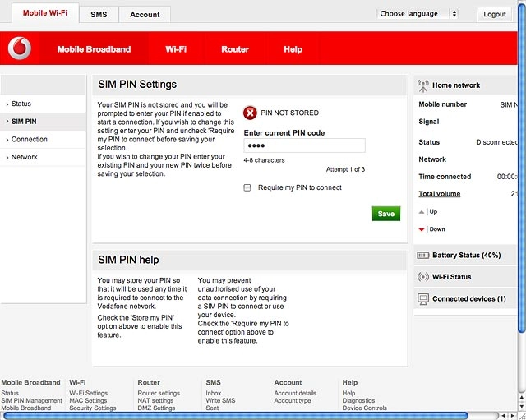This screenshot has height=420, width=526.
Task: Click the Logout button
Action: click(x=495, y=14)
